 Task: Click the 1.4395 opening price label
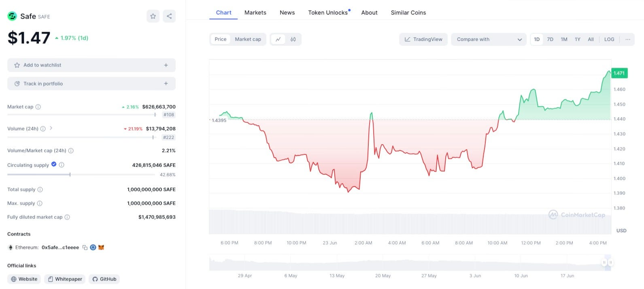218,120
